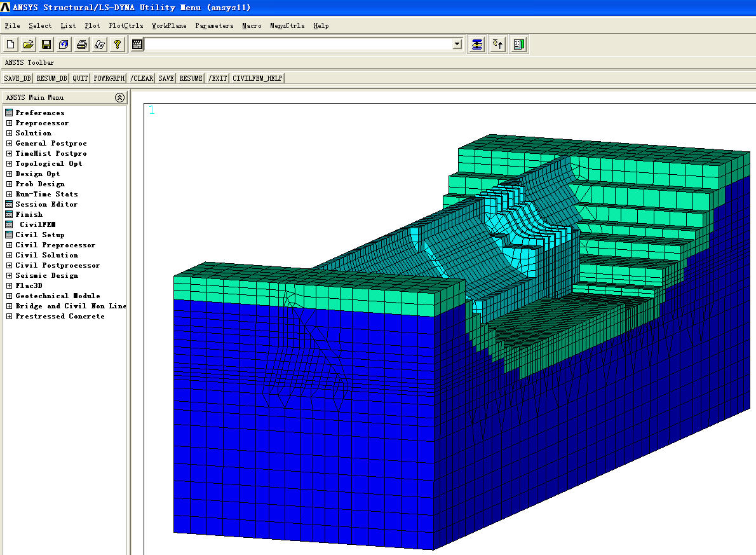The image size is (756, 555).
Task: Click the command prompt keyboard icon
Action: (137, 45)
